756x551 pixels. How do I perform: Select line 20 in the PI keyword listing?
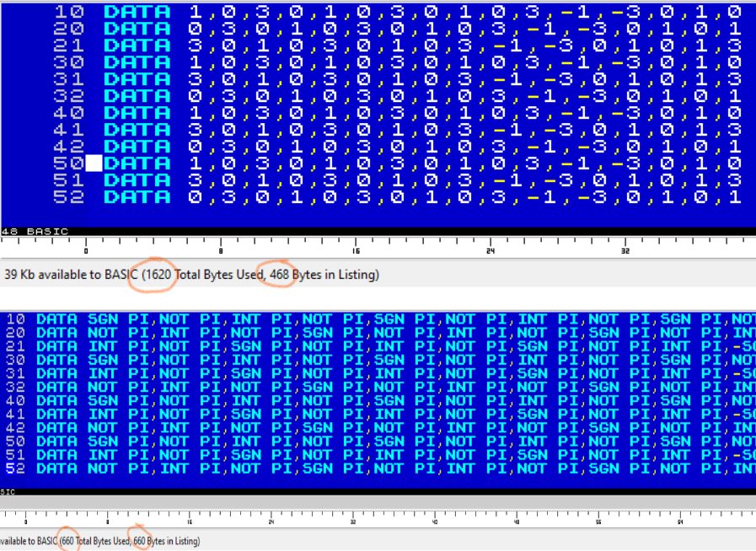(380, 333)
